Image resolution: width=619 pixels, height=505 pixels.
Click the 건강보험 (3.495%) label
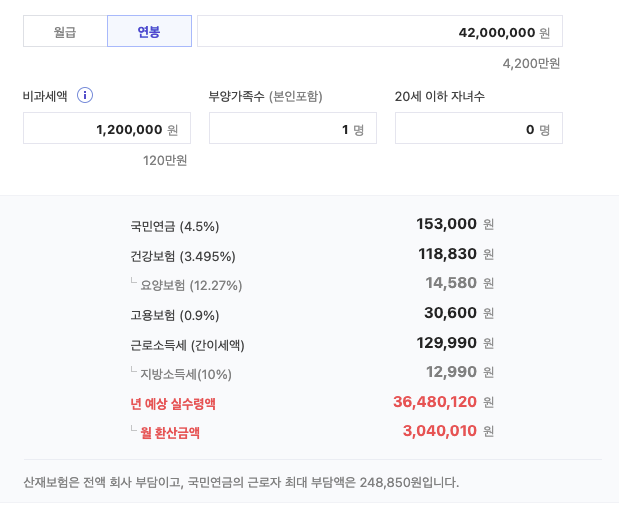point(183,257)
